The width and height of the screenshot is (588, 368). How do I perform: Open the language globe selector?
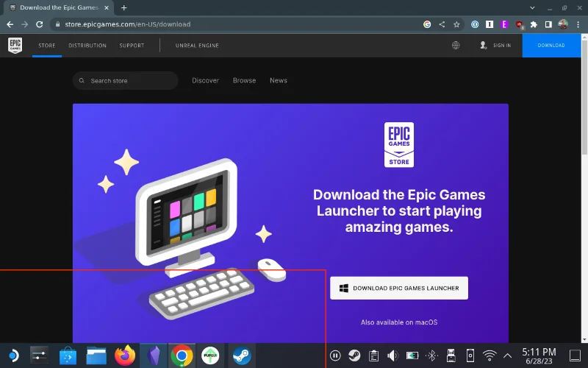coord(456,46)
